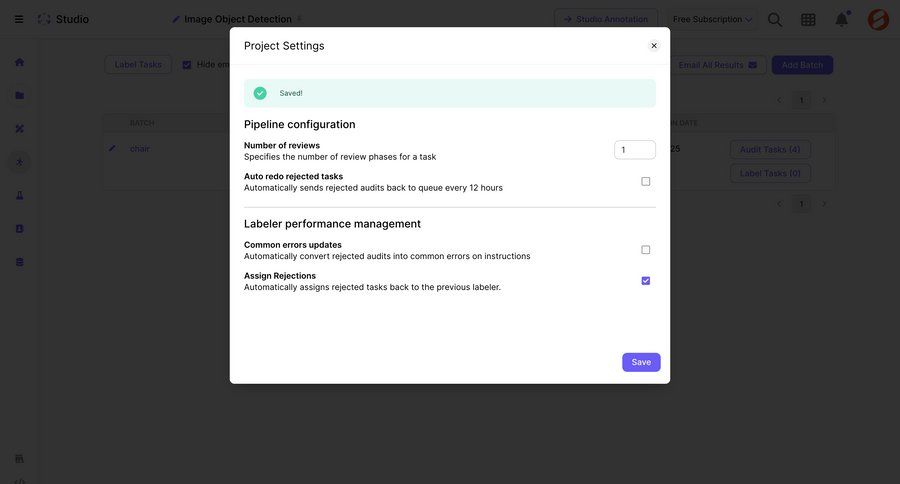Expand the Free Subscription dropdown
The image size is (900, 484).
[x=712, y=19]
